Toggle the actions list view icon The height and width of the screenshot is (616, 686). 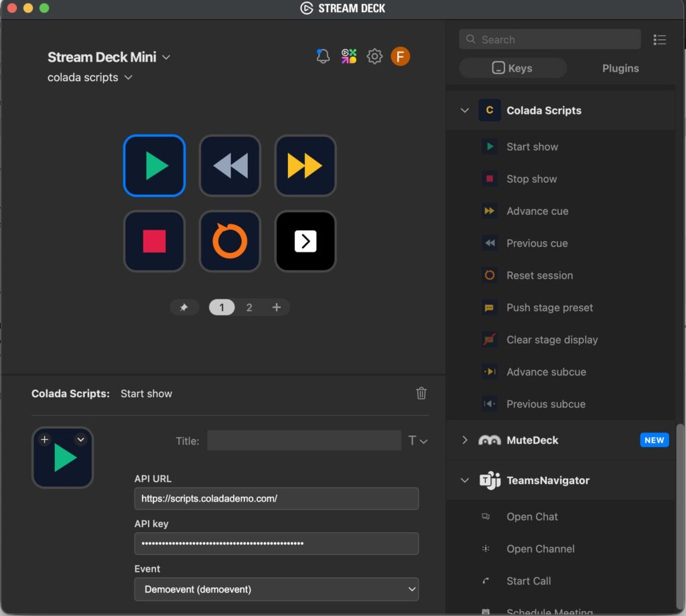(x=660, y=40)
